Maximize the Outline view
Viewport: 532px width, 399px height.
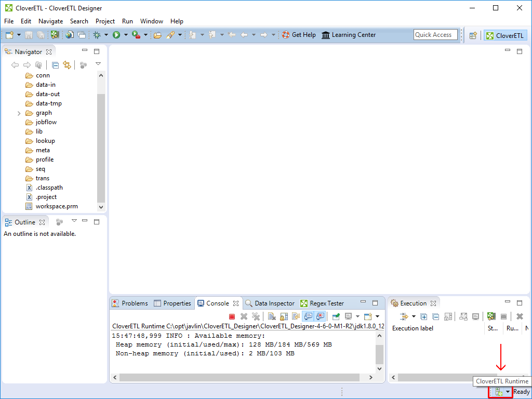tap(97, 221)
